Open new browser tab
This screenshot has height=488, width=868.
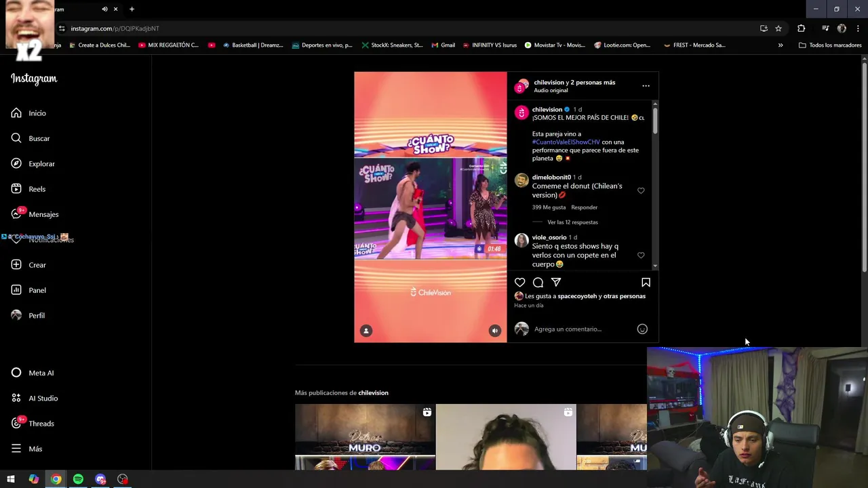pos(132,9)
